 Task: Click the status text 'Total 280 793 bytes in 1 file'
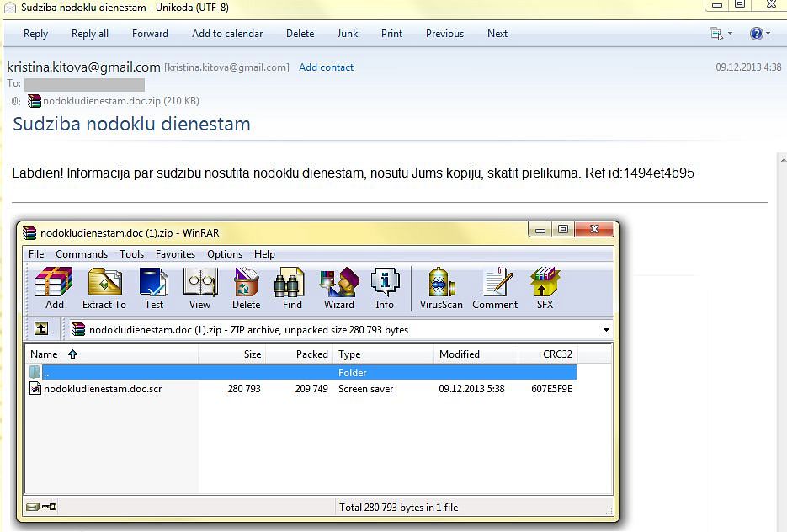point(398,508)
